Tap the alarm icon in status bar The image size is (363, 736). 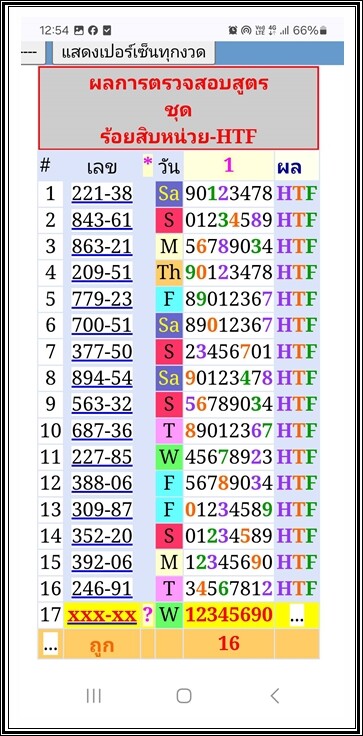(232, 31)
